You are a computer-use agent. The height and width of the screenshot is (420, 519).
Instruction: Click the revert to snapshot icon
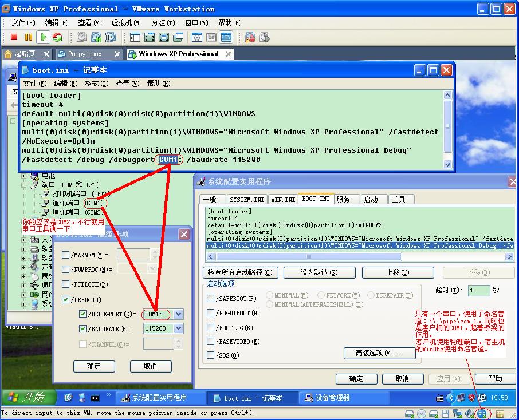[96, 37]
